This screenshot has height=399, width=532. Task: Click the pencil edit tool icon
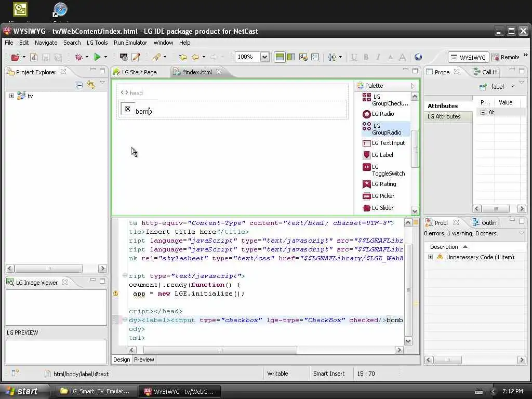coord(136,57)
